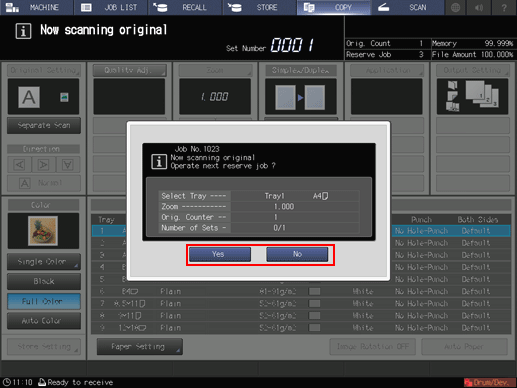Confirm with the Yes button
This screenshot has width=517, height=388.
point(220,254)
